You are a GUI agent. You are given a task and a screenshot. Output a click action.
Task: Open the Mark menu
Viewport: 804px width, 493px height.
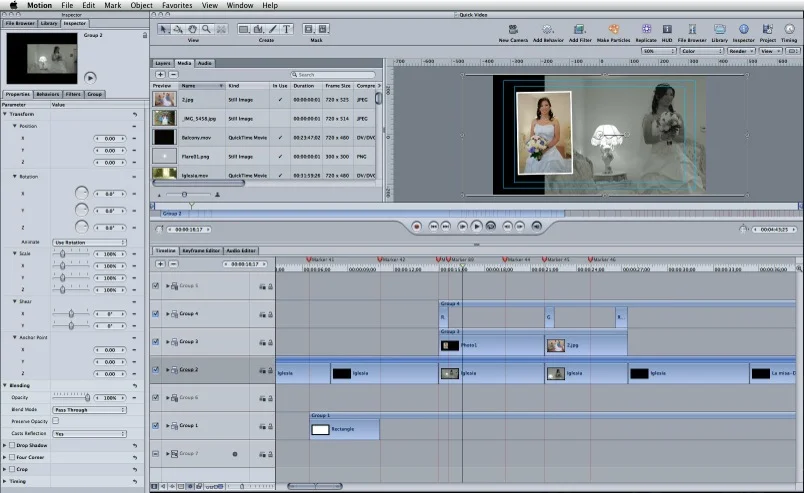tap(113, 5)
